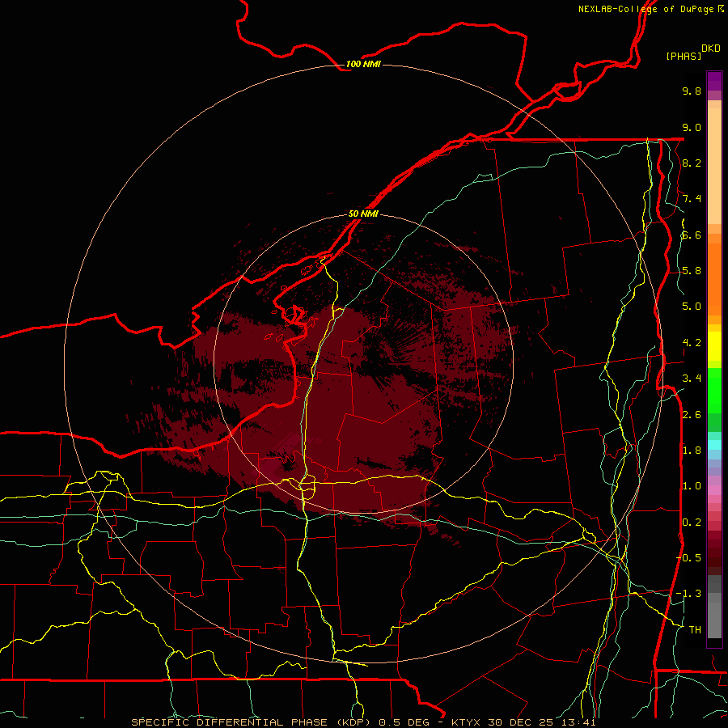Click the KTYX station identifier in footer

point(467,722)
